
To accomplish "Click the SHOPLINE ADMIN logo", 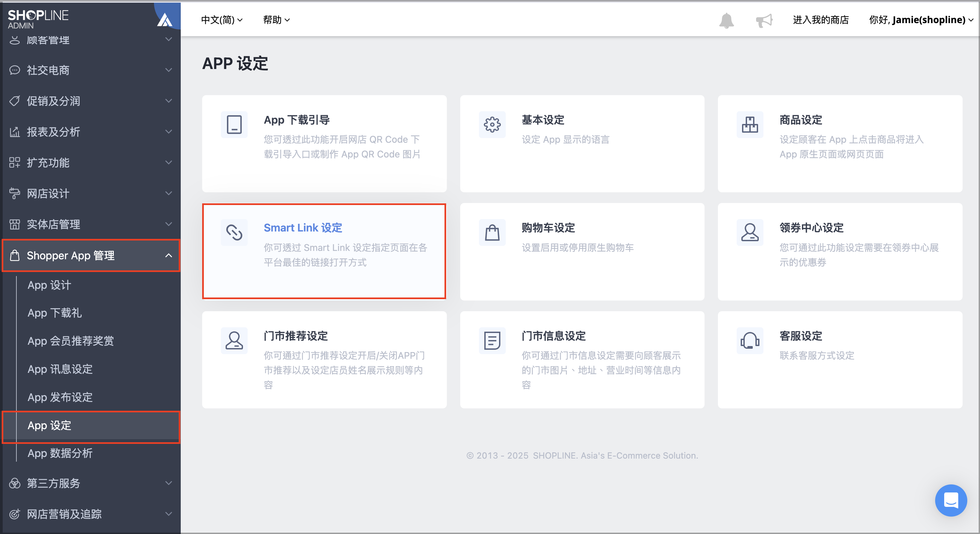I will [x=38, y=19].
